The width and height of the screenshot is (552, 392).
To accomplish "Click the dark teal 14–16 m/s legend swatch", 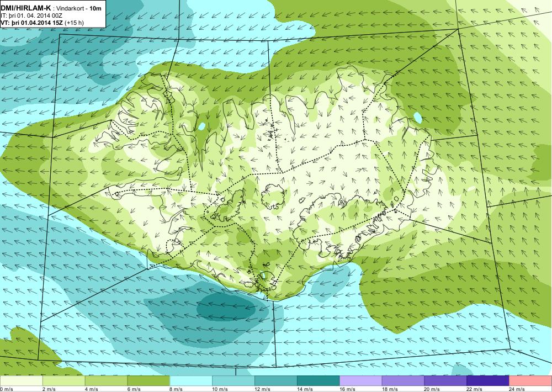I will click(319, 381).
